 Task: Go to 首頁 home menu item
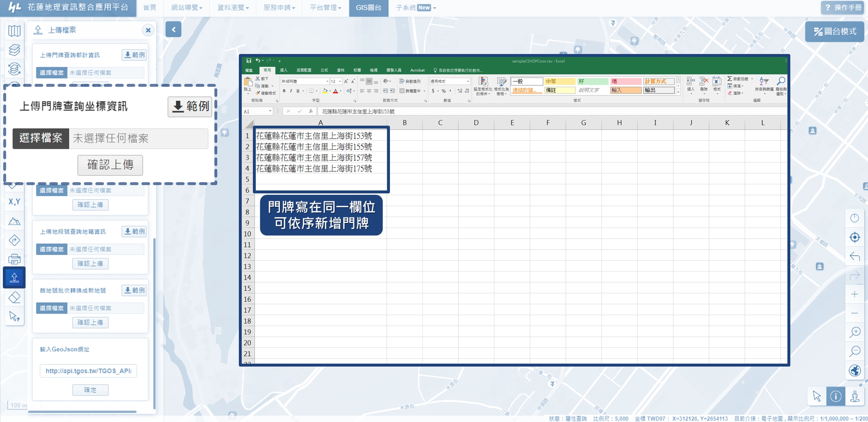(150, 8)
